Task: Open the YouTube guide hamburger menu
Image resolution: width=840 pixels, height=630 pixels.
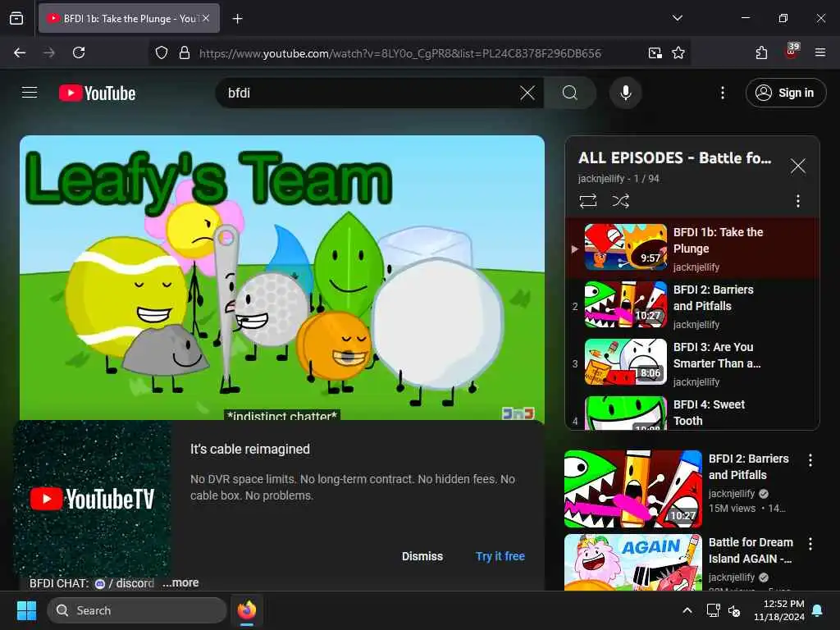Action: [x=30, y=93]
